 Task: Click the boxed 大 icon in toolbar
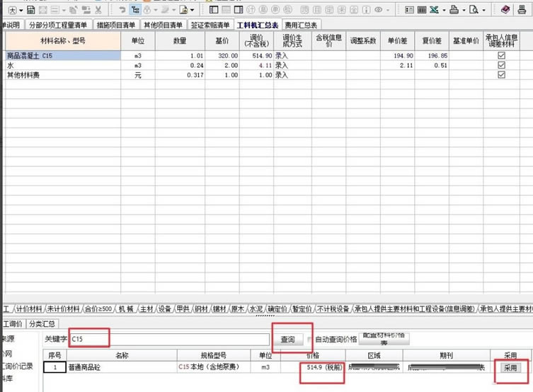pyautogui.click(x=12, y=10)
